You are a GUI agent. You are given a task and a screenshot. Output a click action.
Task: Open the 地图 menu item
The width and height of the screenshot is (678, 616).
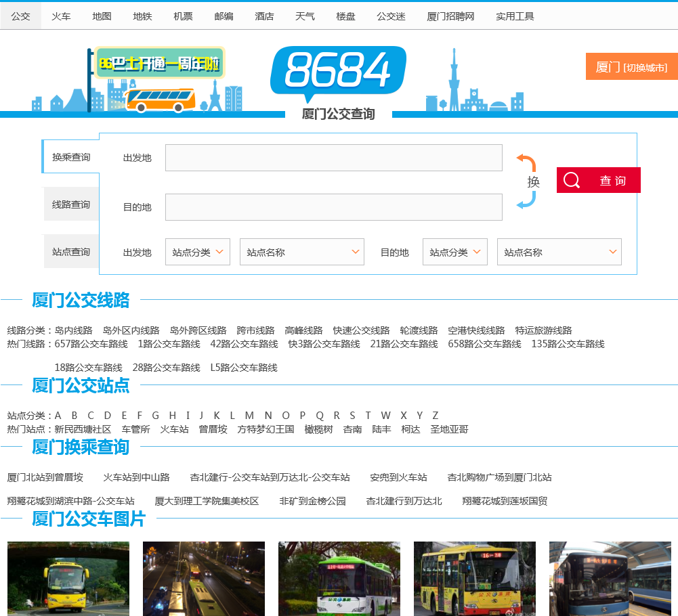[x=102, y=16]
